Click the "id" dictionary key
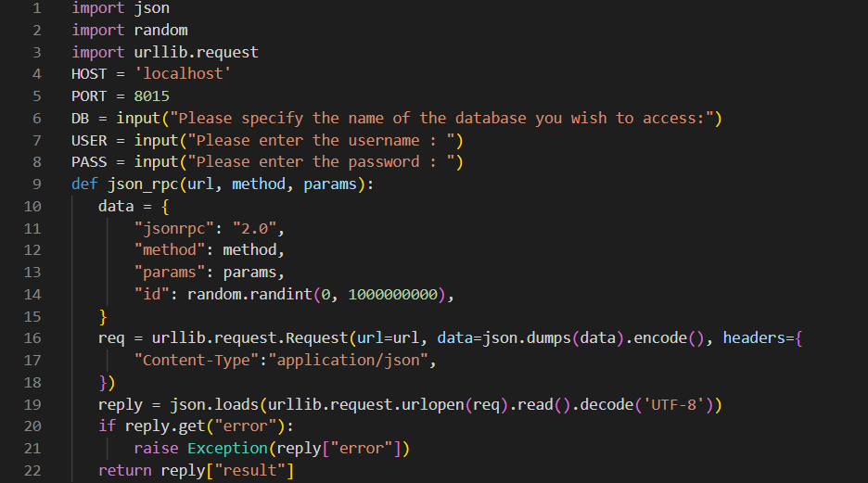Viewport: 868px width, 483px height. point(152,294)
